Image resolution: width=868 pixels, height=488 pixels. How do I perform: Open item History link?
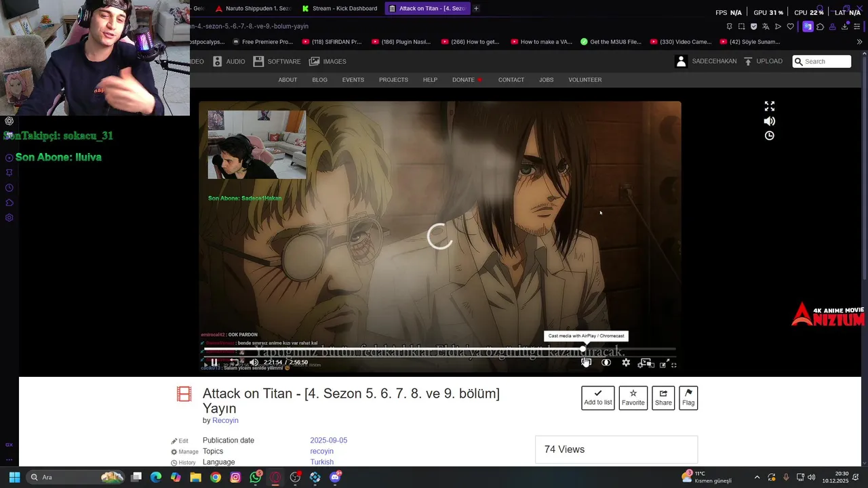pyautogui.click(x=183, y=462)
